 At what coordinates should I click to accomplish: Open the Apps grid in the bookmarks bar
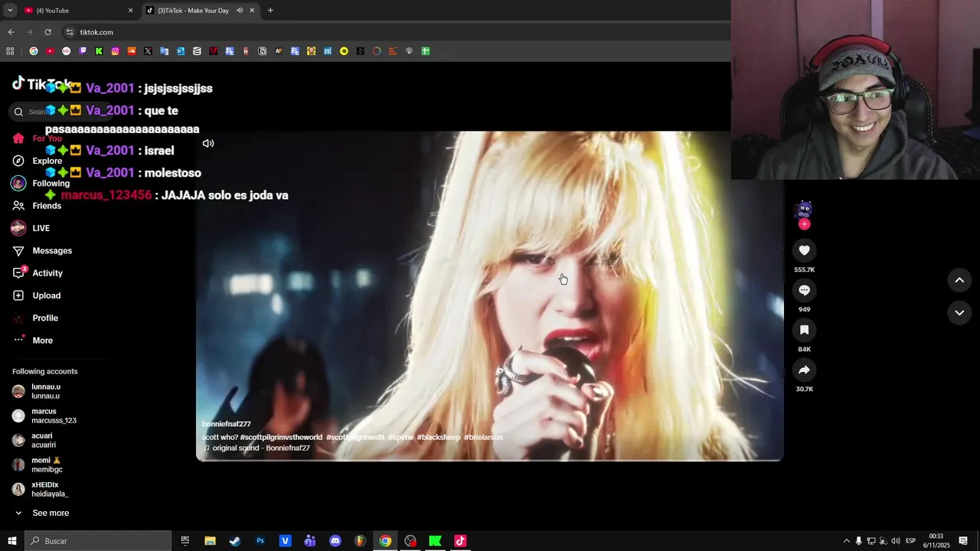(10, 51)
